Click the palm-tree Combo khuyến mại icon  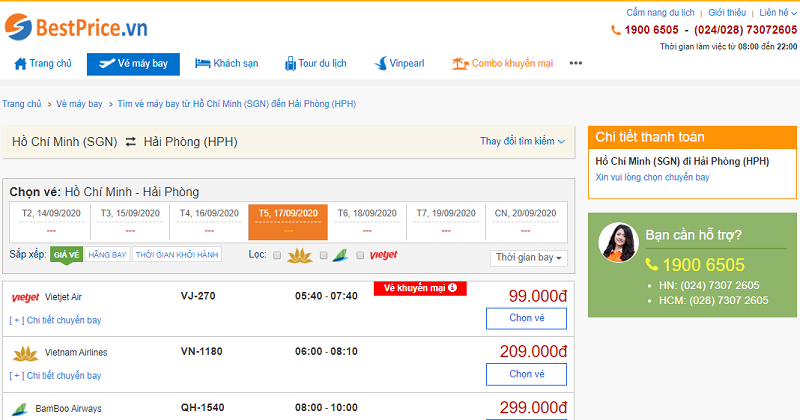[x=460, y=64]
